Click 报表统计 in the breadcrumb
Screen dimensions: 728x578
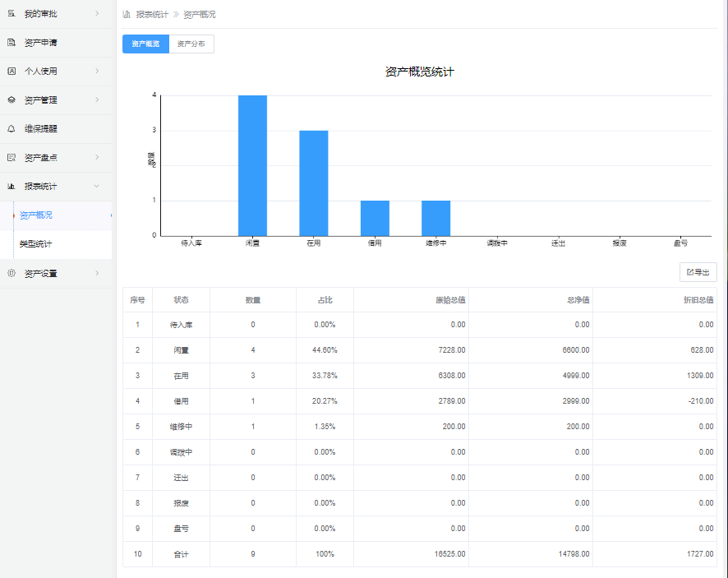tap(152, 15)
